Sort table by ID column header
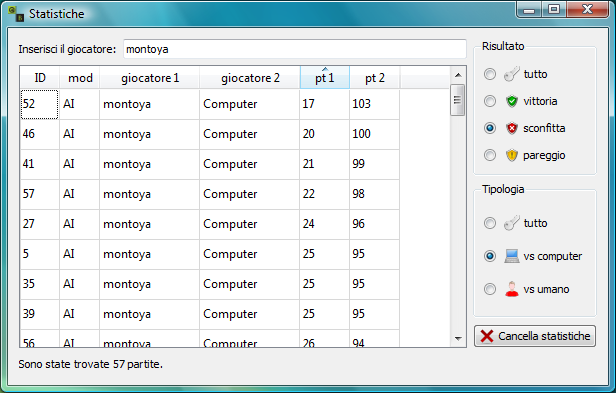This screenshot has height=393, width=616. 40,77
